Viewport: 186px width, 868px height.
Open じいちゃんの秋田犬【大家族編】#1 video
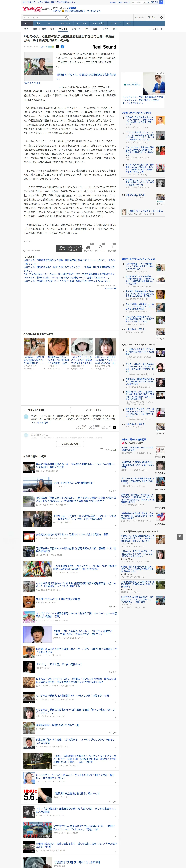[73, 695]
